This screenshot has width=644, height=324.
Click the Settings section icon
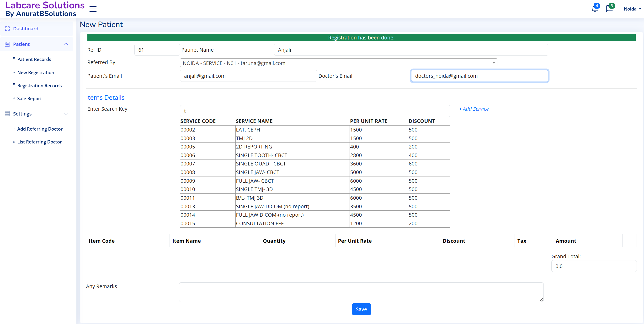[x=7, y=114]
